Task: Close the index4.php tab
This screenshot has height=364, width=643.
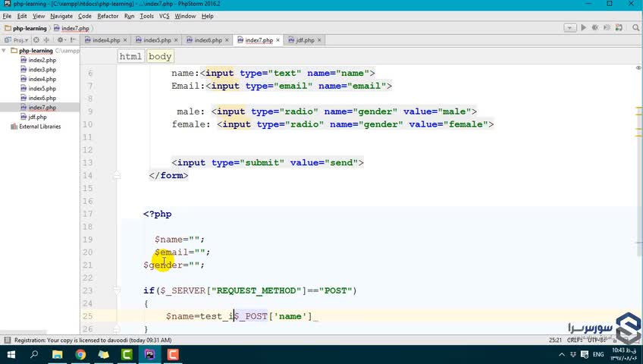Action: click(x=125, y=39)
